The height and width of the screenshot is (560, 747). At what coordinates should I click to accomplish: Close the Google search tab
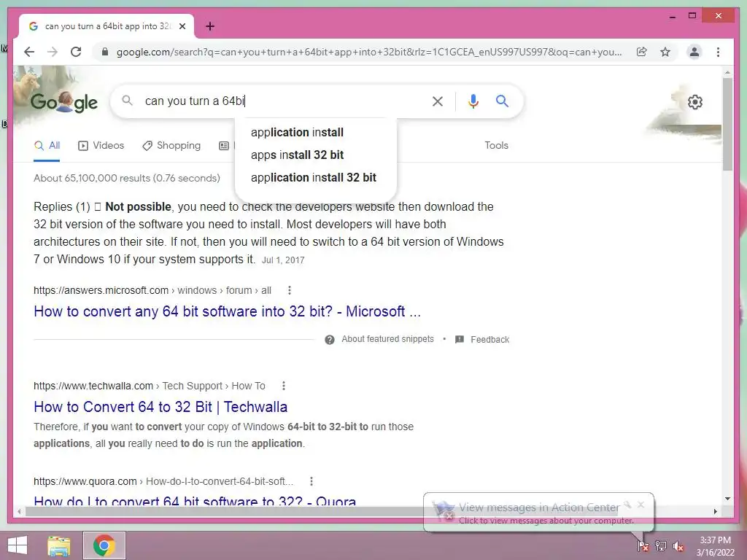pyautogui.click(x=182, y=26)
